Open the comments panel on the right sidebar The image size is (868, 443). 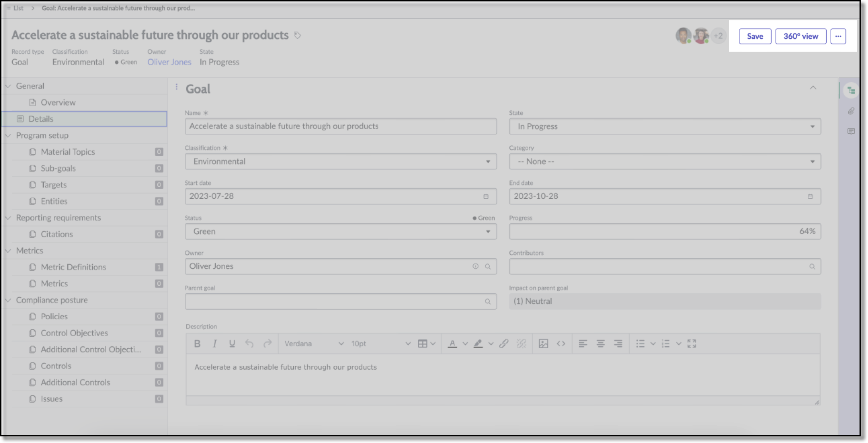851,131
